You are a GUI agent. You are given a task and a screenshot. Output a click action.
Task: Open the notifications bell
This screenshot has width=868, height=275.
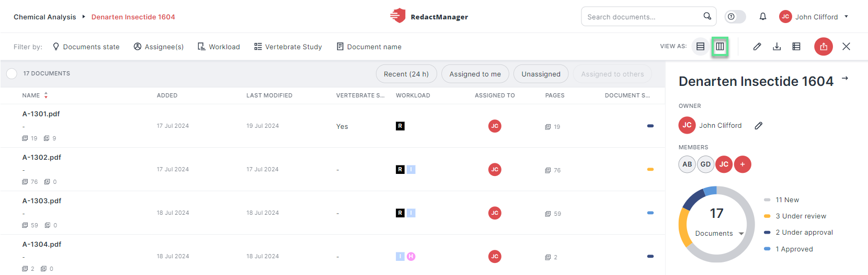(x=763, y=17)
